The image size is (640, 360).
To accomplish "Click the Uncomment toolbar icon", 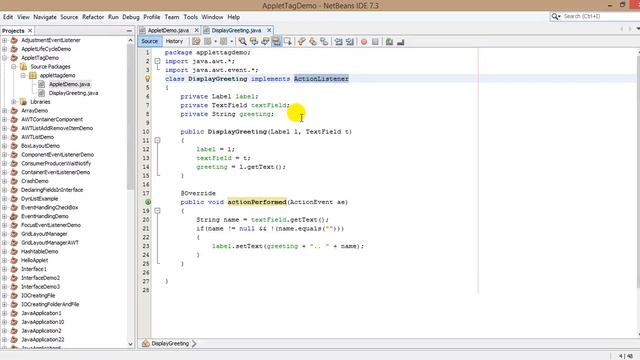I will point(400,42).
